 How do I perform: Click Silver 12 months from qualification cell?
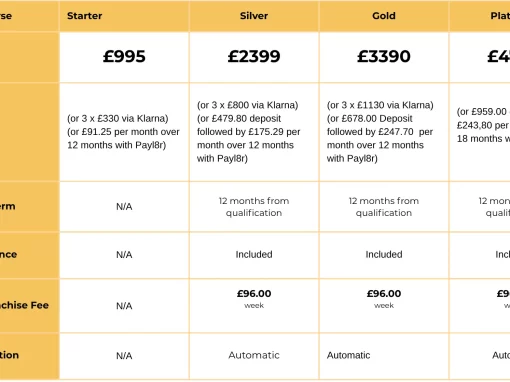pyautogui.click(x=254, y=207)
